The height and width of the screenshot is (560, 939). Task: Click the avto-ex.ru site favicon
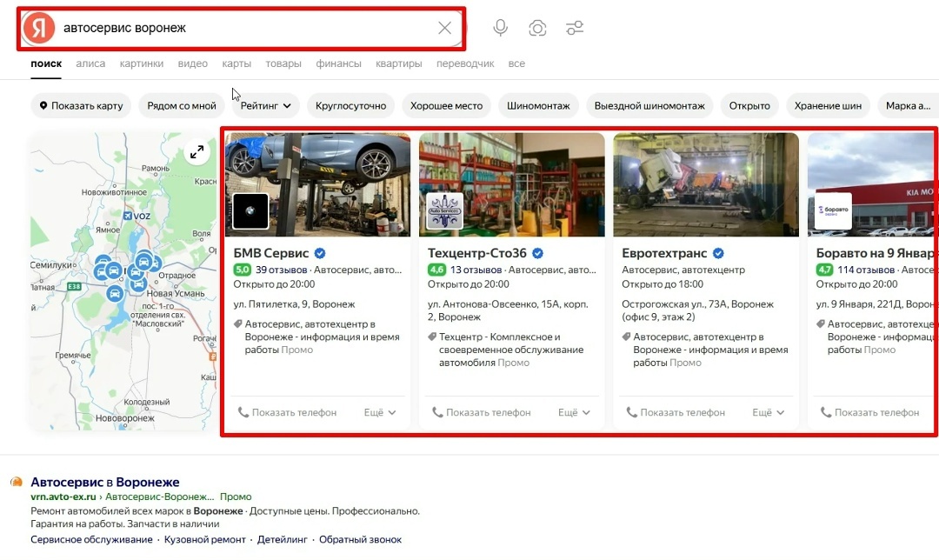[x=17, y=482]
